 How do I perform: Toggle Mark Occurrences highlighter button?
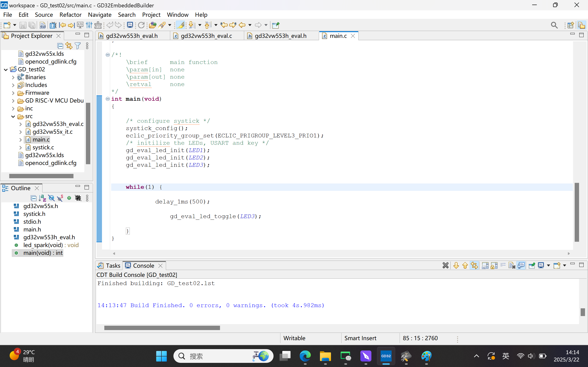pos(180,25)
